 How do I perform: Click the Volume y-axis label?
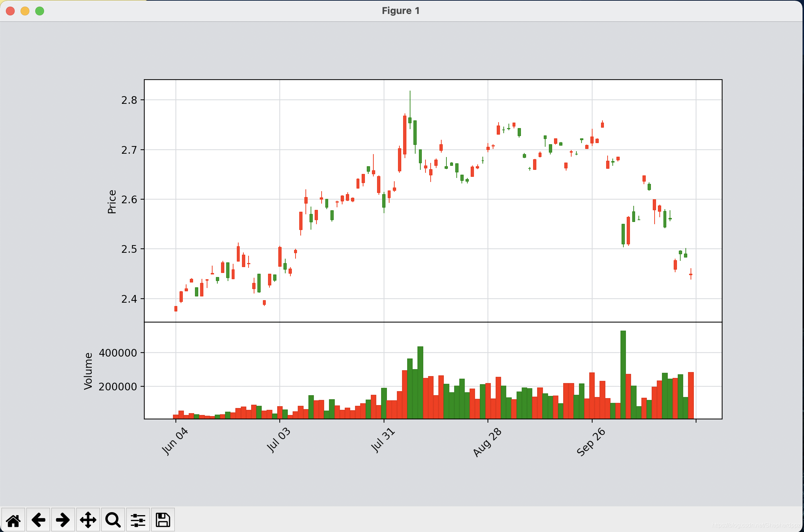[x=88, y=371]
